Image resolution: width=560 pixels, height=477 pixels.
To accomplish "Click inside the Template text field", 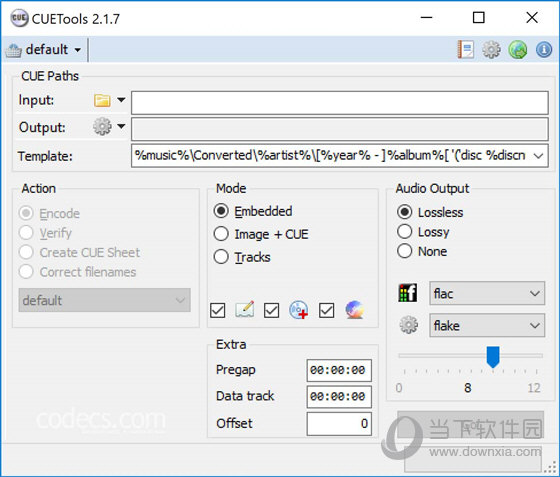I will coord(330,156).
